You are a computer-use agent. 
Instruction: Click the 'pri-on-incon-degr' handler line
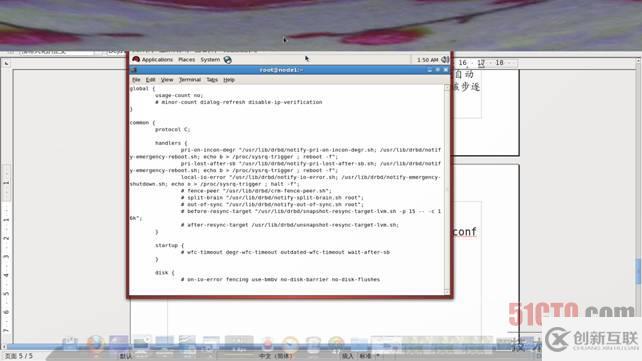[311, 150]
